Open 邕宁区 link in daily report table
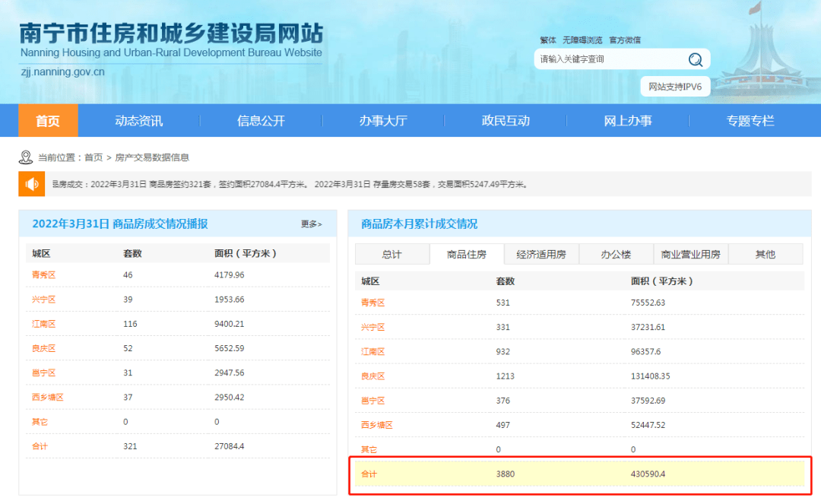The height and width of the screenshot is (504, 821). (44, 372)
